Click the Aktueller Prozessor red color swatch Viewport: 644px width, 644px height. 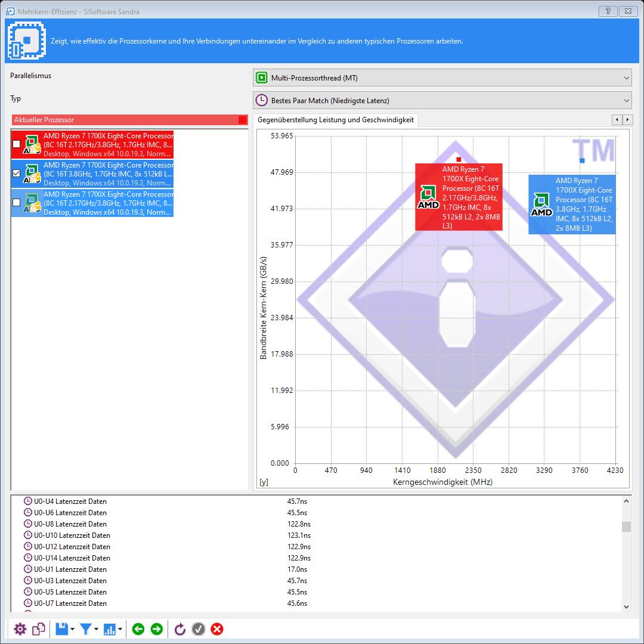click(242, 120)
